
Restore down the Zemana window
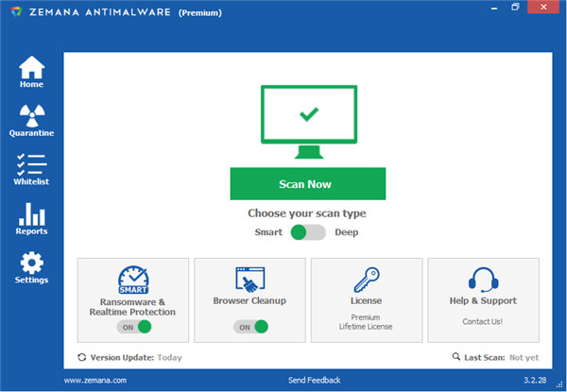(515, 7)
